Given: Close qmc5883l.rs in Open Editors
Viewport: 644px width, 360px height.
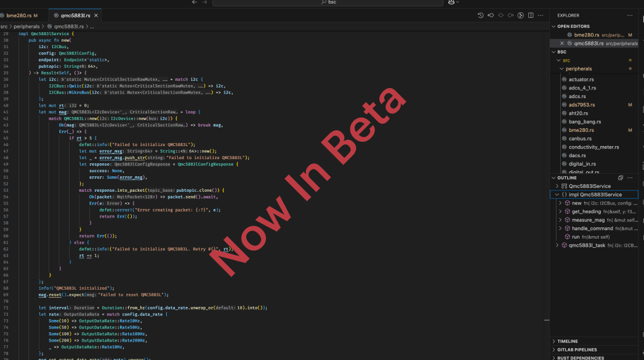Looking at the screenshot, I should coord(562,43).
